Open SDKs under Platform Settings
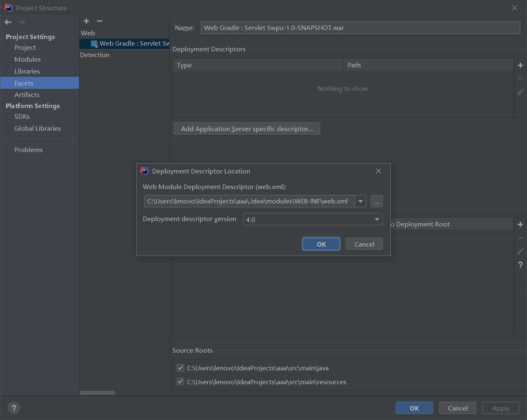The height and width of the screenshot is (420, 527). click(x=22, y=117)
